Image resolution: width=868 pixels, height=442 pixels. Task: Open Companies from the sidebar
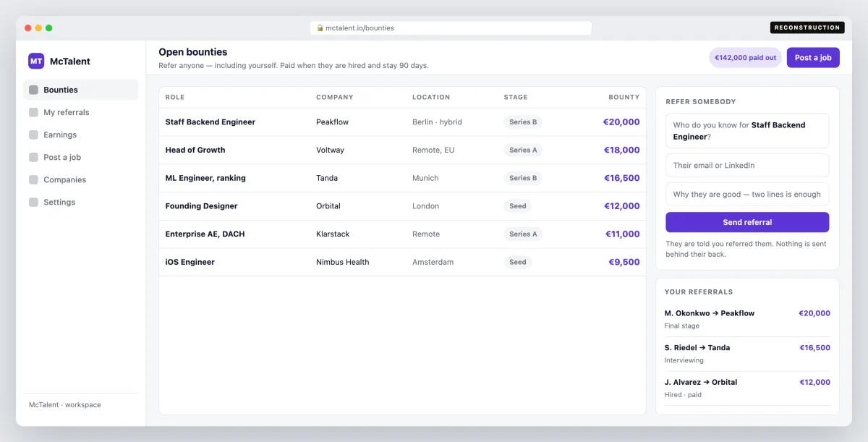pos(80,179)
